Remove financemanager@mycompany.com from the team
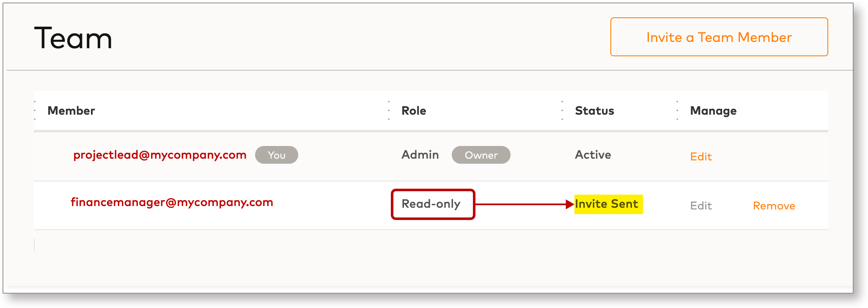Viewport: 868px width, 308px height. 774,206
